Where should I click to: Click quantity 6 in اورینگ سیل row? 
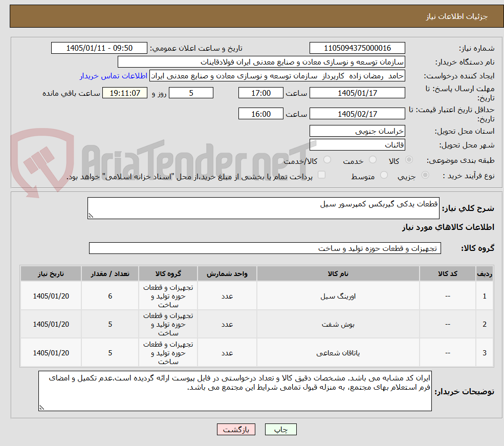click(x=110, y=296)
